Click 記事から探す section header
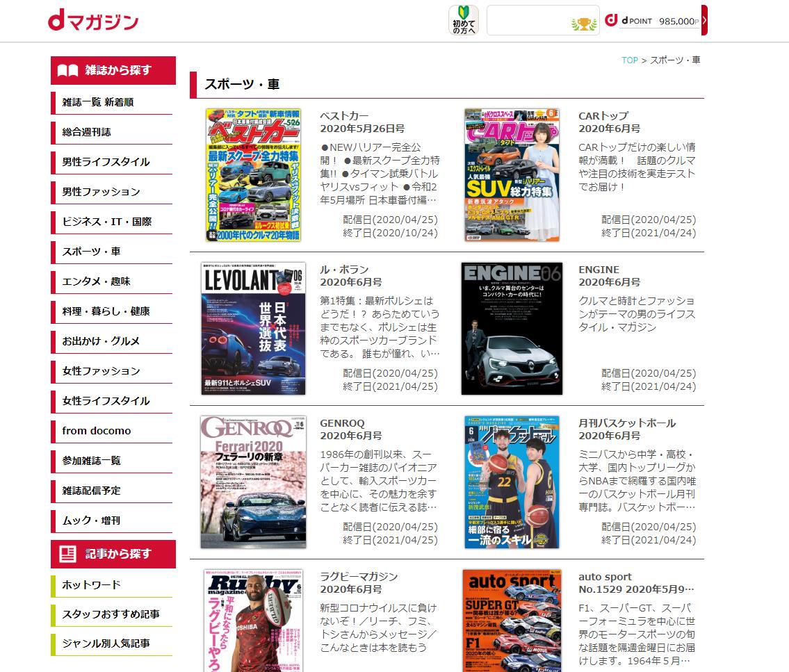This screenshot has width=789, height=672. (113, 554)
